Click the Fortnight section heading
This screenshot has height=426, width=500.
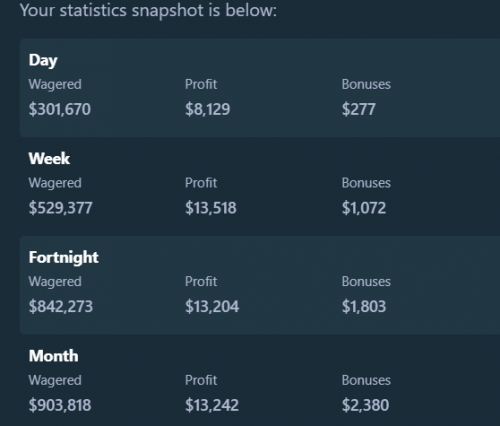point(64,258)
